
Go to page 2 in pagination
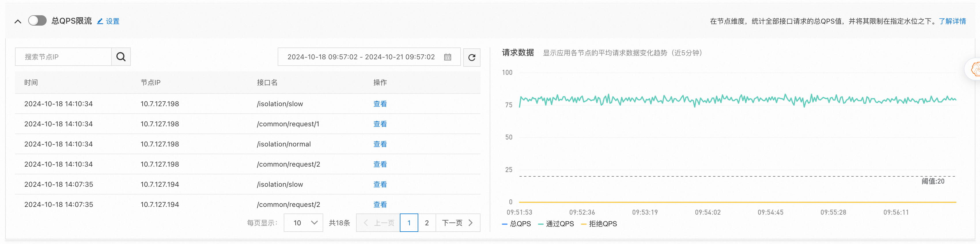(427, 223)
